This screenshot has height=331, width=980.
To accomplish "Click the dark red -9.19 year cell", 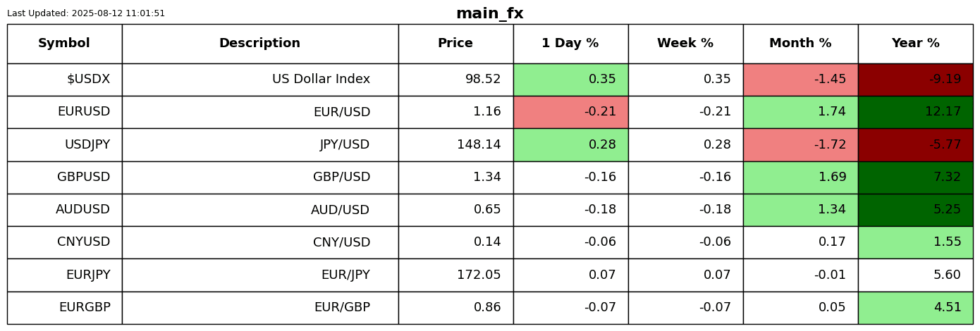I will (915, 80).
